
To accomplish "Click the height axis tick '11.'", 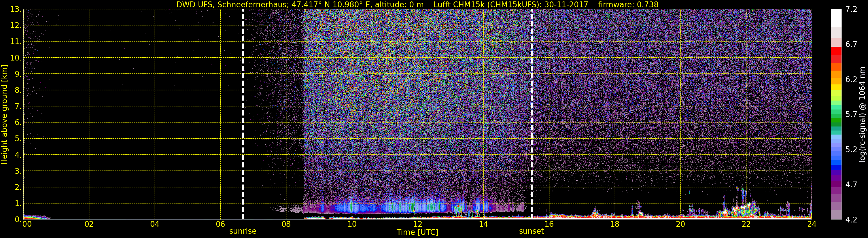I will (16, 41).
